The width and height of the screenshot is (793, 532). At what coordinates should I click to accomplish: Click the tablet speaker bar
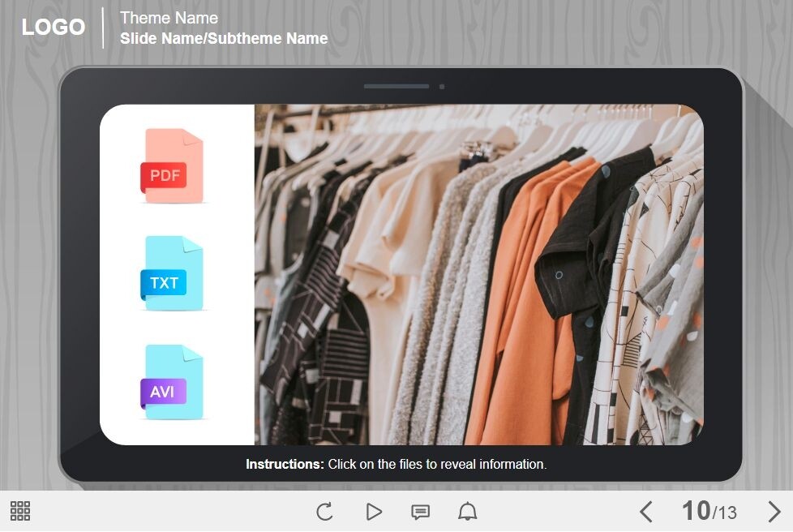[x=396, y=86]
